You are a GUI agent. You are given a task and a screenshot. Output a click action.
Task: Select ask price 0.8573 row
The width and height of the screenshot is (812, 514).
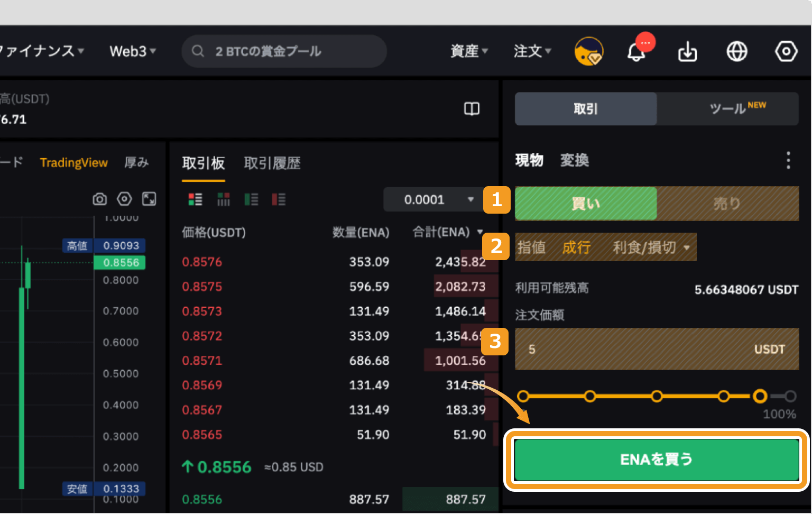point(334,311)
